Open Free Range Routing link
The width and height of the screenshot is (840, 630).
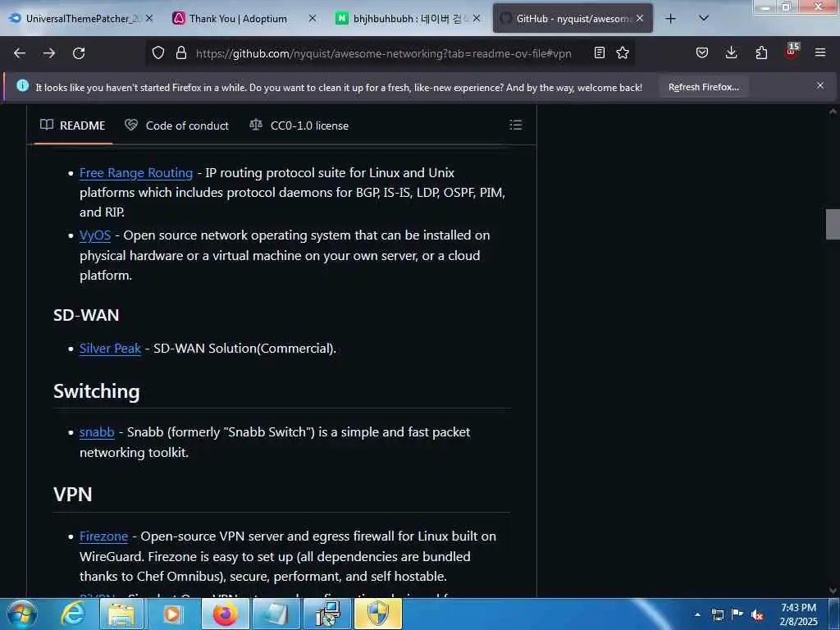136,173
